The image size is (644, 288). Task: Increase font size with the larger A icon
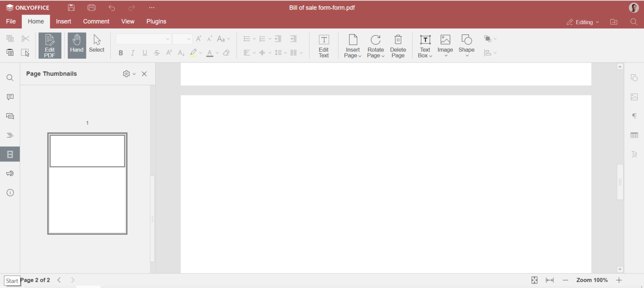[x=199, y=39]
